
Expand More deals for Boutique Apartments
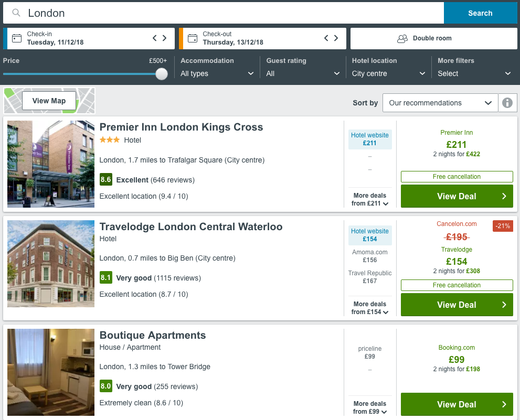pyautogui.click(x=369, y=407)
